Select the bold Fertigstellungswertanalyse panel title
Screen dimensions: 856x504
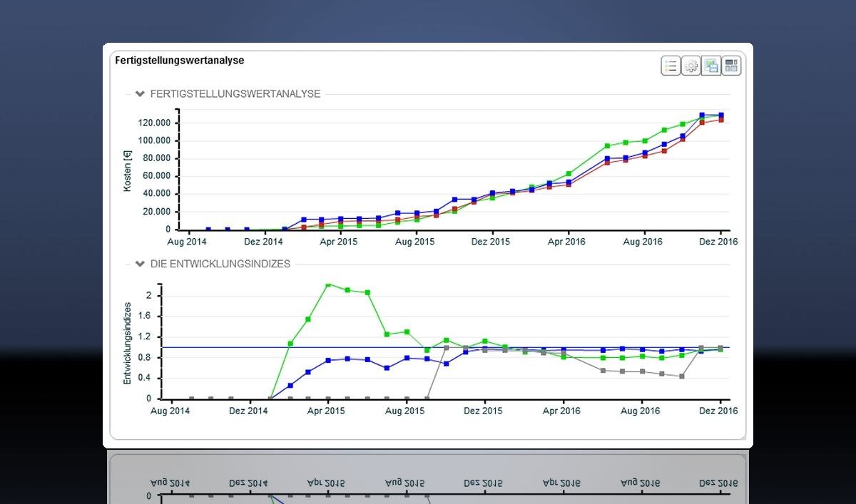(x=180, y=61)
